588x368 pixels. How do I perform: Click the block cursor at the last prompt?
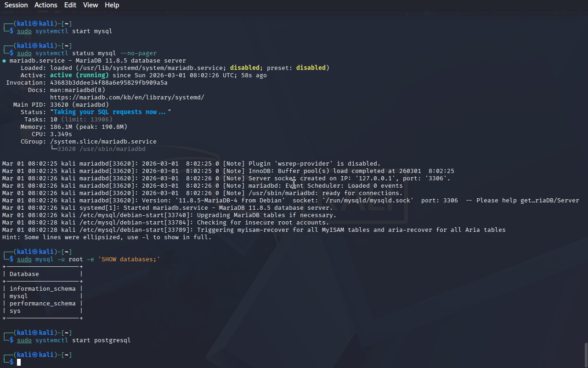click(19, 362)
